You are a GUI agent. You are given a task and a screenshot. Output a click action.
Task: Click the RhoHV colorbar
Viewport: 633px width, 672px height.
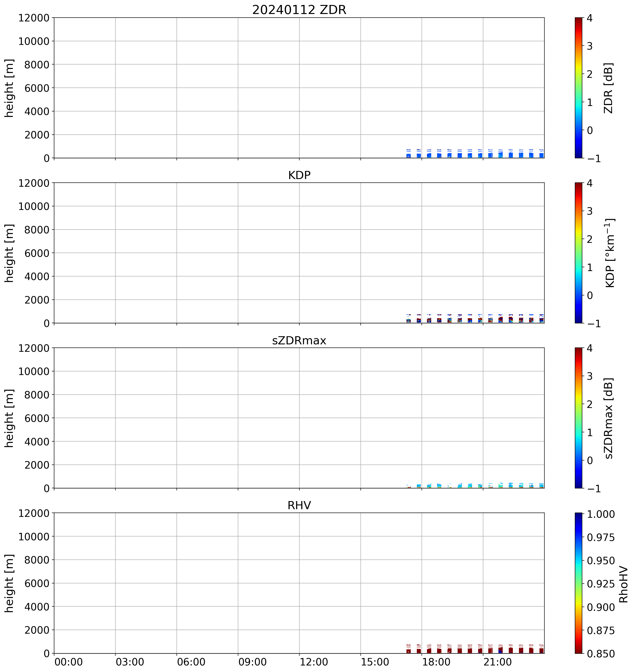(579, 583)
